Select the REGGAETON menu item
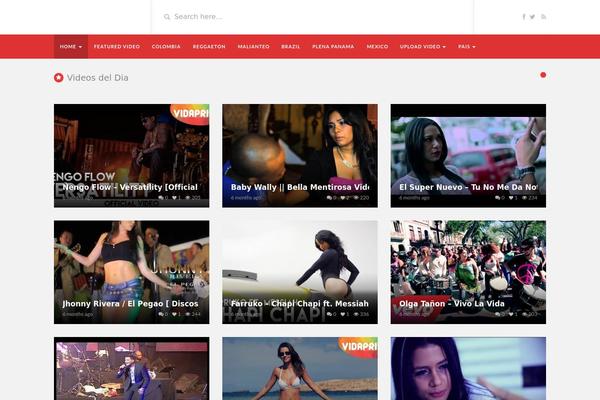Viewport: 600px width, 400px height. (209, 47)
